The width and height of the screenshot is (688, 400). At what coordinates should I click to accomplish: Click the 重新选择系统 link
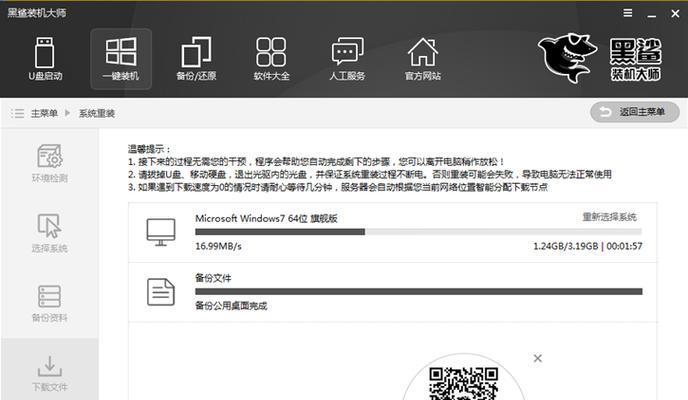[609, 217]
